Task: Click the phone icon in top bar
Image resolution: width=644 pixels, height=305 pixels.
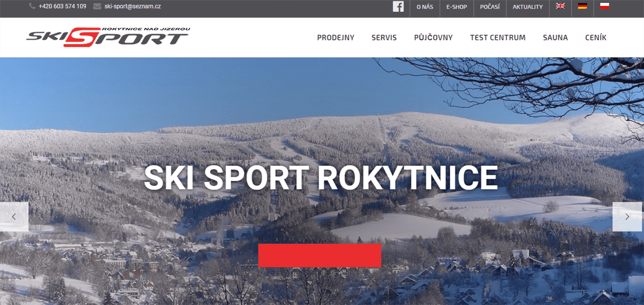Action: (x=32, y=6)
